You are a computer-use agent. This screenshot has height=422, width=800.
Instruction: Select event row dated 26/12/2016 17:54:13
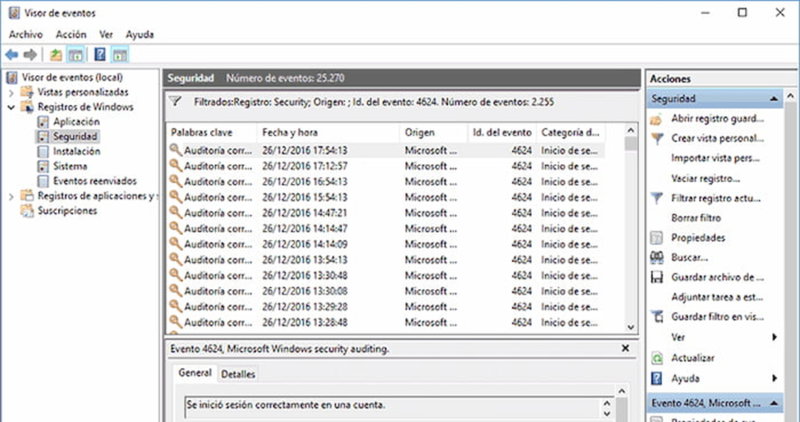(x=386, y=151)
